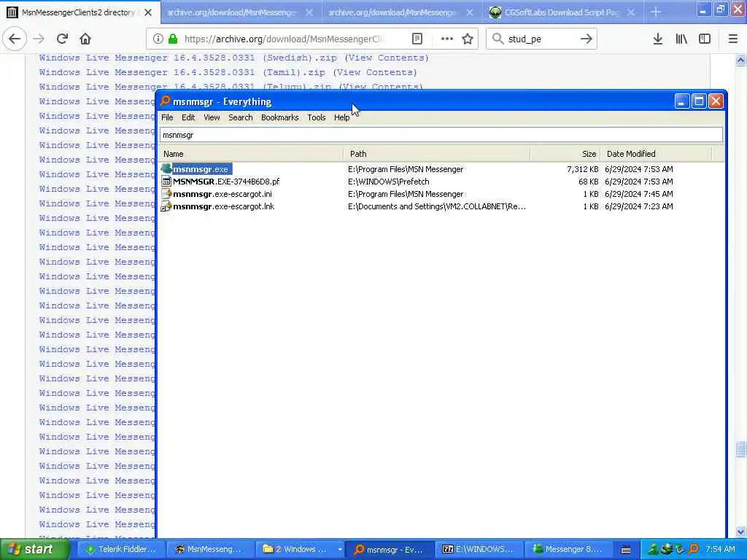Select the 7,312 KB size cell
This screenshot has height=560, width=747.
pos(583,169)
